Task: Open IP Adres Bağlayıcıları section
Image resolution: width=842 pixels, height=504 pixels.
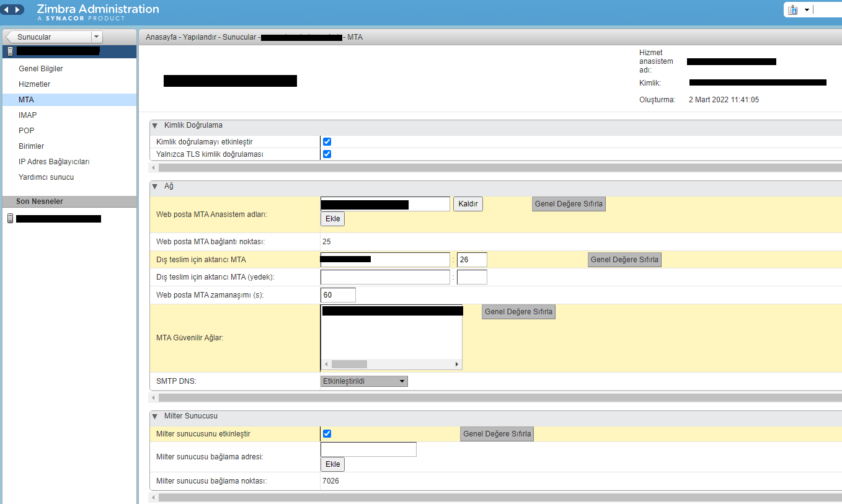Action: point(55,162)
